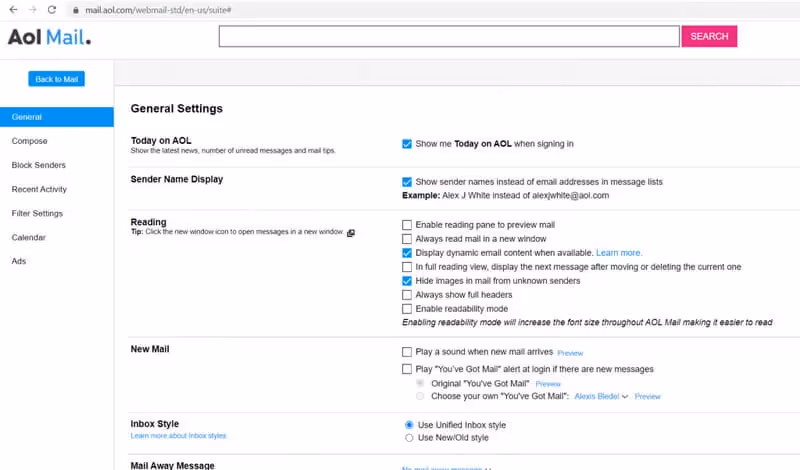Check display next message after deleting
This screenshot has height=470, width=800.
pyautogui.click(x=407, y=267)
